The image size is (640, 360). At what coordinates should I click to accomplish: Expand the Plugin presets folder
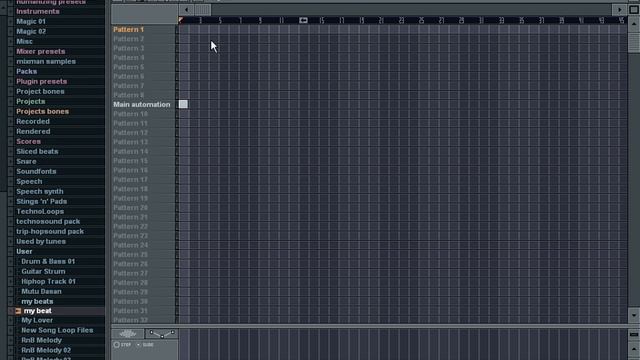pos(42,81)
